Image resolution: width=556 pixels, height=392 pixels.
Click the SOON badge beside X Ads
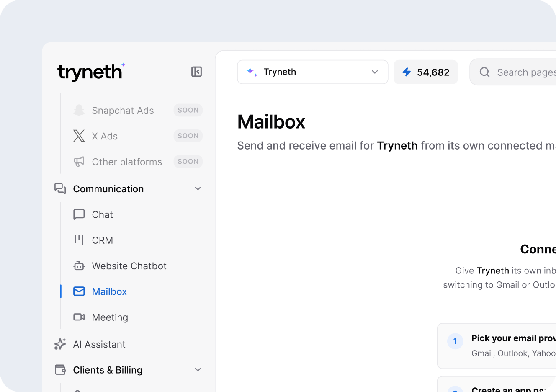[x=188, y=136]
